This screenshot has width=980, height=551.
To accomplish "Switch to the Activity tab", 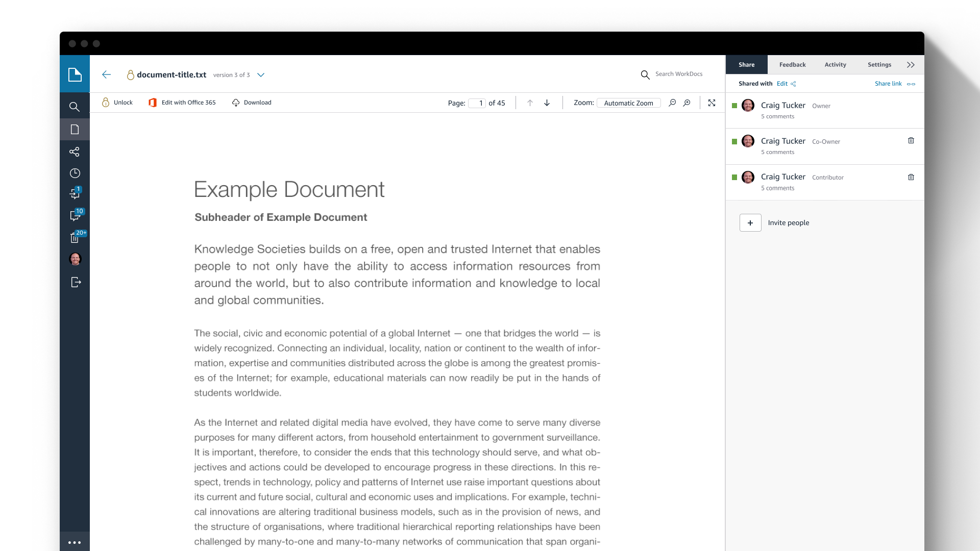I will [835, 65].
